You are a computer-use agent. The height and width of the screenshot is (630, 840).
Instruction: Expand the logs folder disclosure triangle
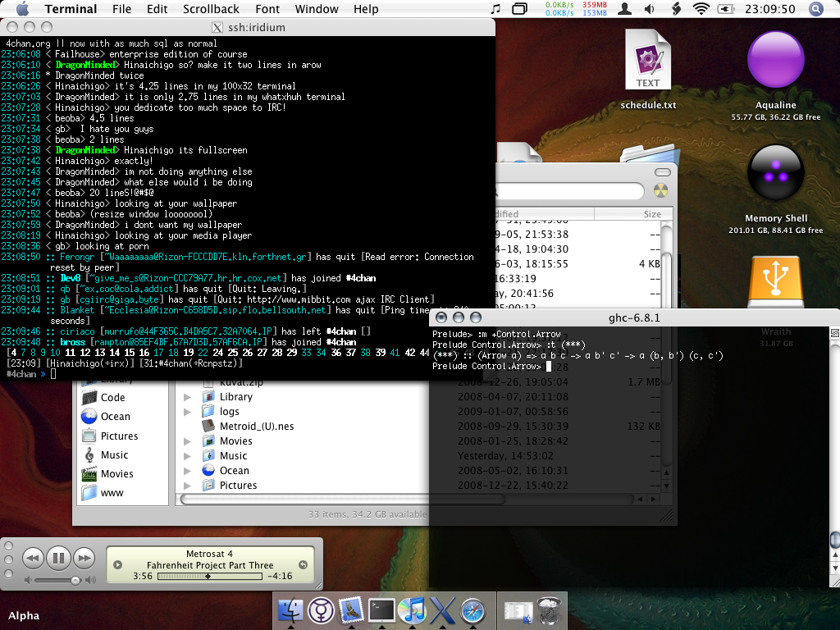pyautogui.click(x=187, y=412)
